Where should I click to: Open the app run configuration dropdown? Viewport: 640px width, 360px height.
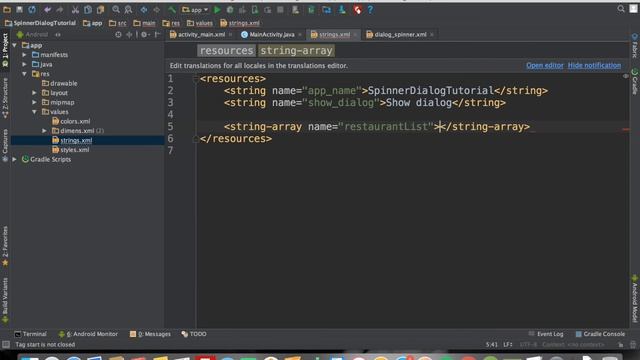click(x=195, y=9)
